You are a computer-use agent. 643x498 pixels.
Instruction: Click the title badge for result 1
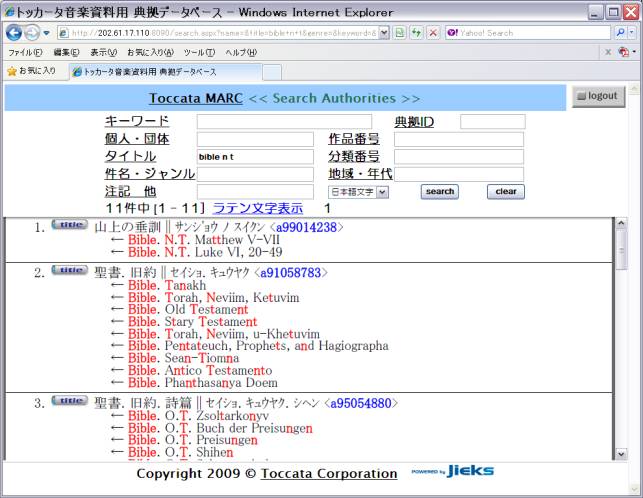pyautogui.click(x=70, y=224)
